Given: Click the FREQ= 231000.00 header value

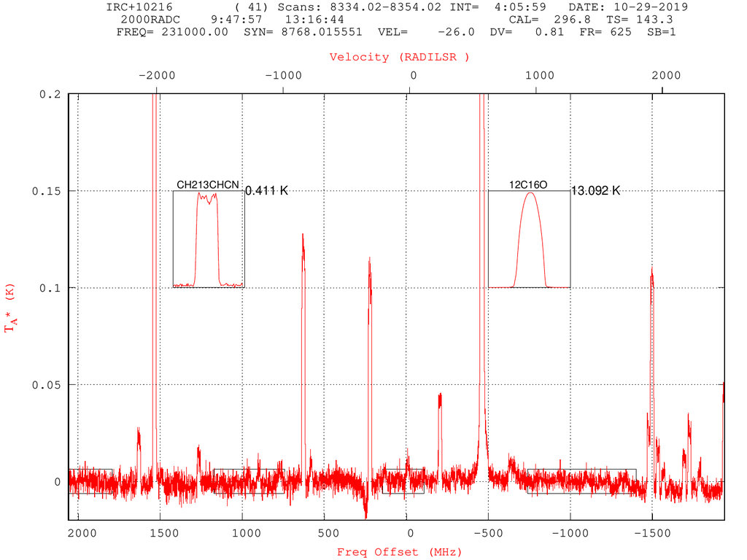Looking at the screenshot, I should point(172,32).
